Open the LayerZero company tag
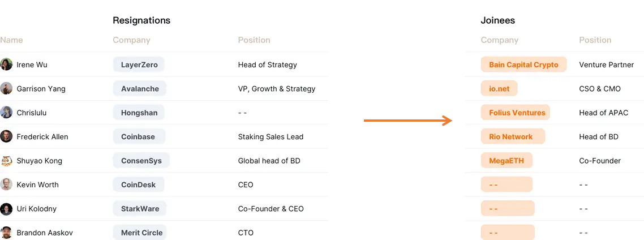Image resolution: width=644 pixels, height=240 pixels. pos(139,65)
